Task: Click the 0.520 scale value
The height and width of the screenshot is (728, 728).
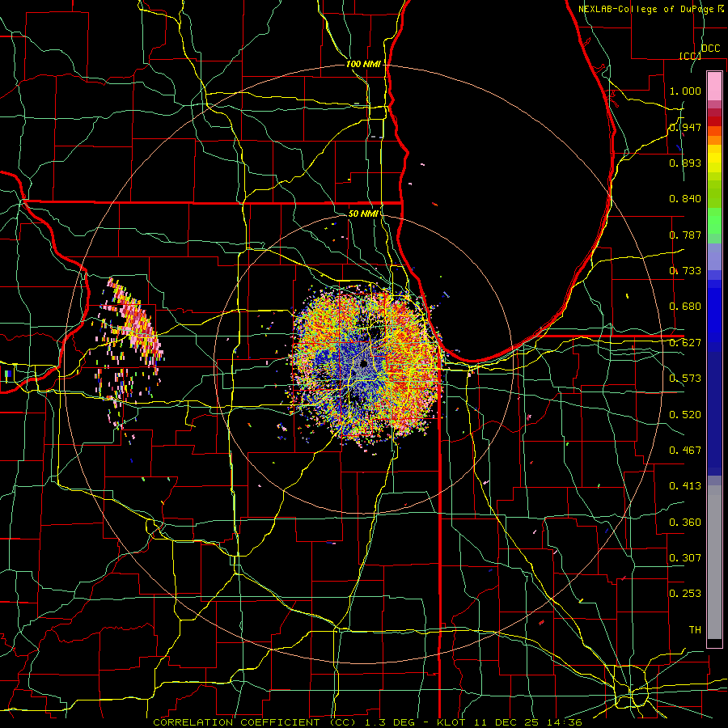Action: 685,415
